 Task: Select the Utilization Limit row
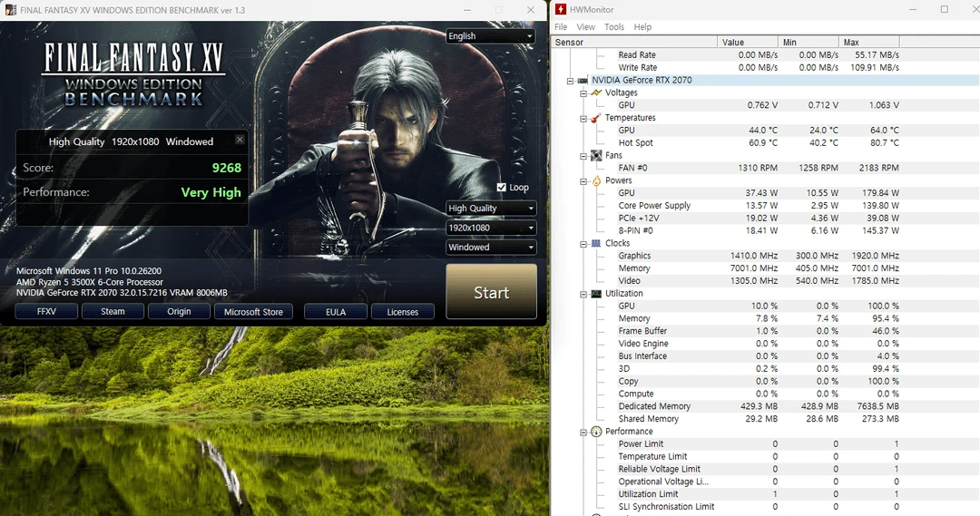pyautogui.click(x=758, y=494)
